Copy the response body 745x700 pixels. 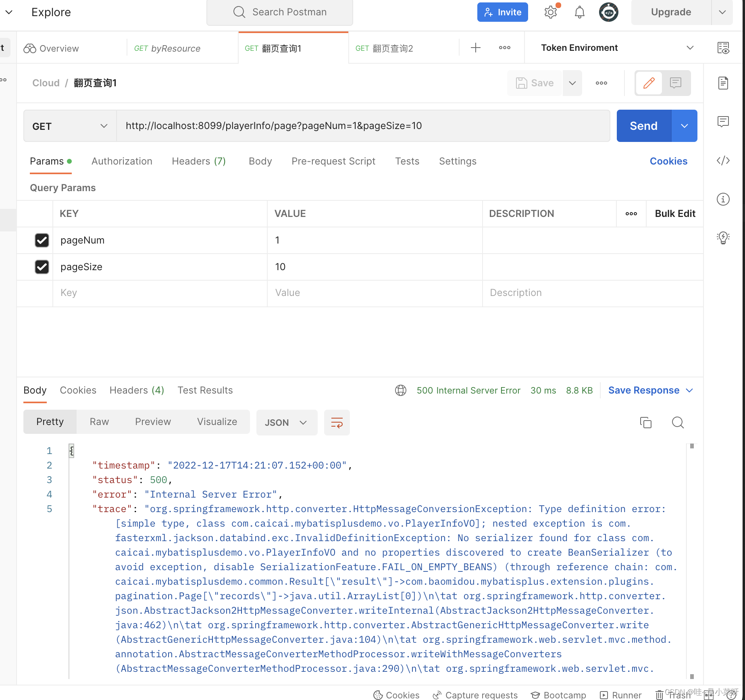click(645, 423)
